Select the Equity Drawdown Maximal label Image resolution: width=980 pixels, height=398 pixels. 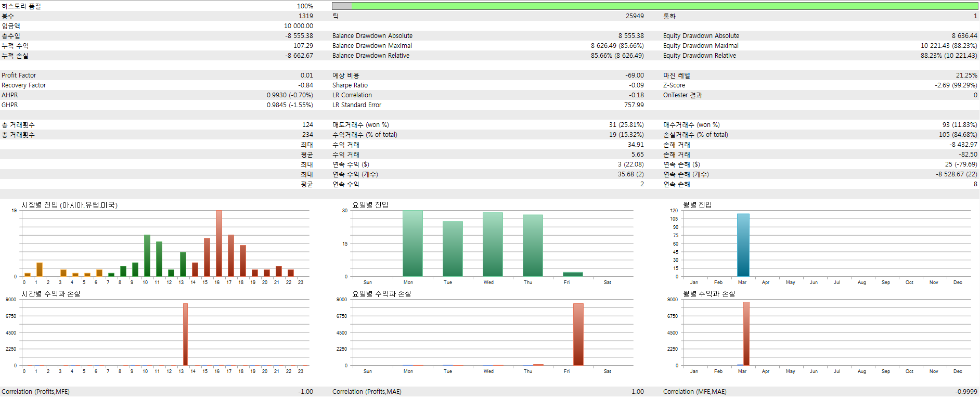click(x=701, y=46)
